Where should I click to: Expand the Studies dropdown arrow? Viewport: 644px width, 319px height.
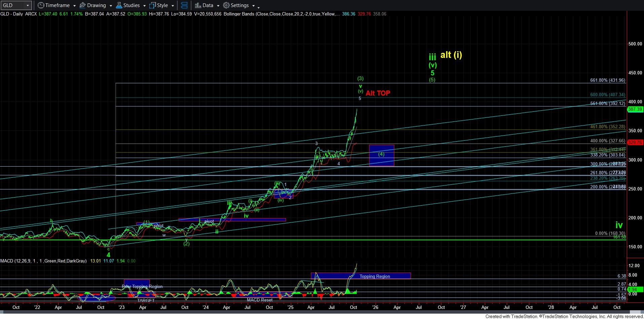point(144,6)
